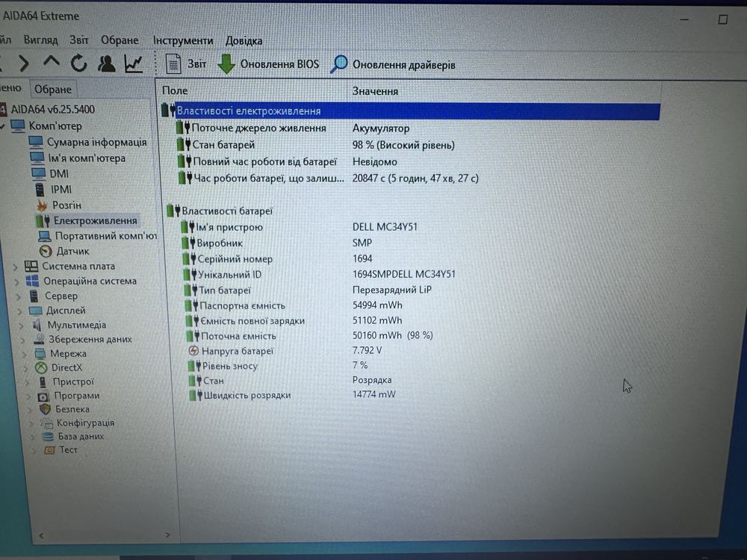This screenshot has height=560, width=747.
Task: Click the Звіт report toolbar button
Action: pyautogui.click(x=186, y=63)
